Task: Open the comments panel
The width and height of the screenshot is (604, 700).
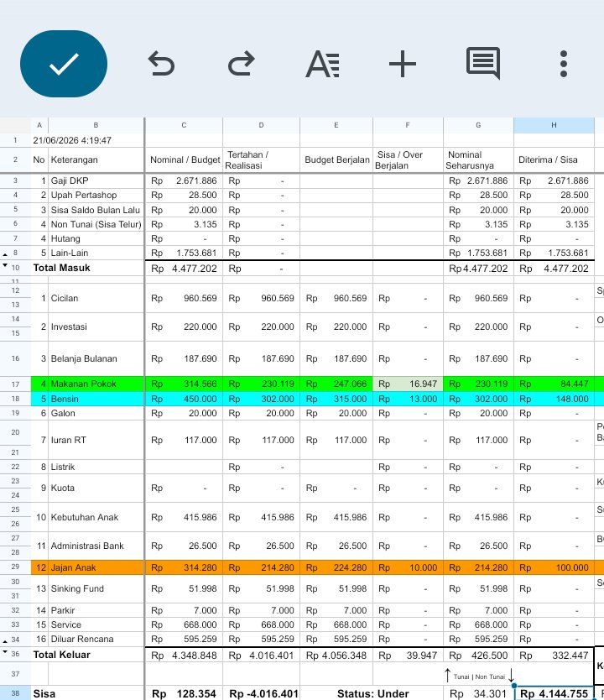Action: point(483,63)
